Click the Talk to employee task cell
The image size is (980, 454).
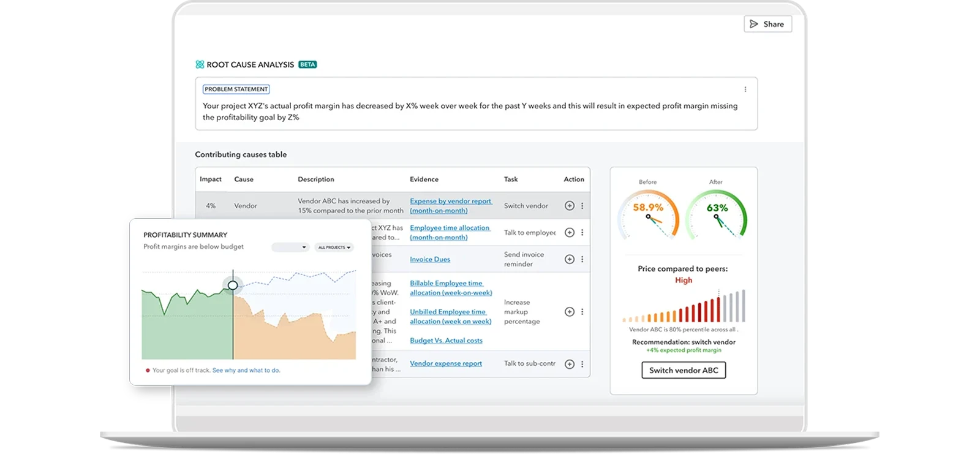[530, 233]
